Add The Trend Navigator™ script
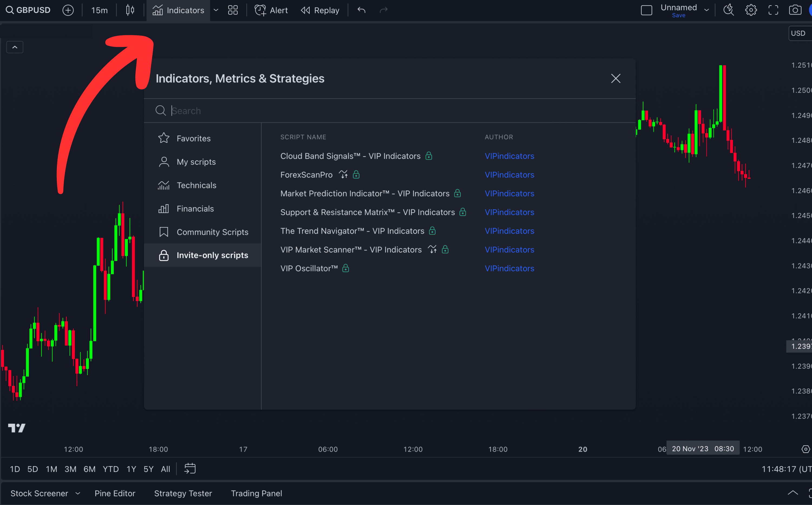 pyautogui.click(x=352, y=231)
